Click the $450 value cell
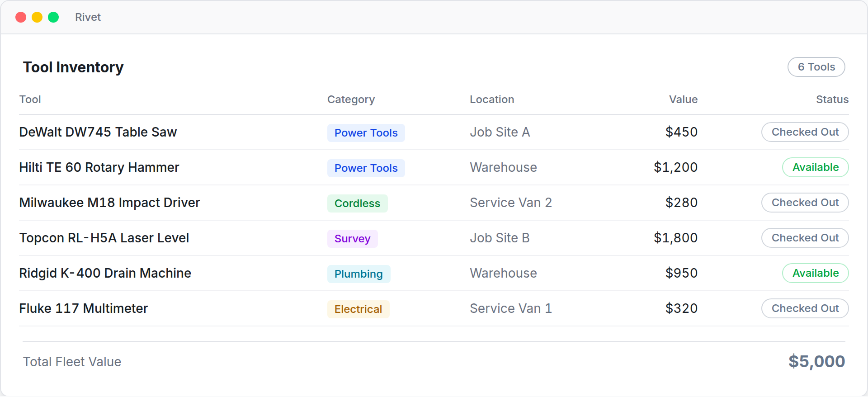This screenshot has width=868, height=397. point(681,132)
